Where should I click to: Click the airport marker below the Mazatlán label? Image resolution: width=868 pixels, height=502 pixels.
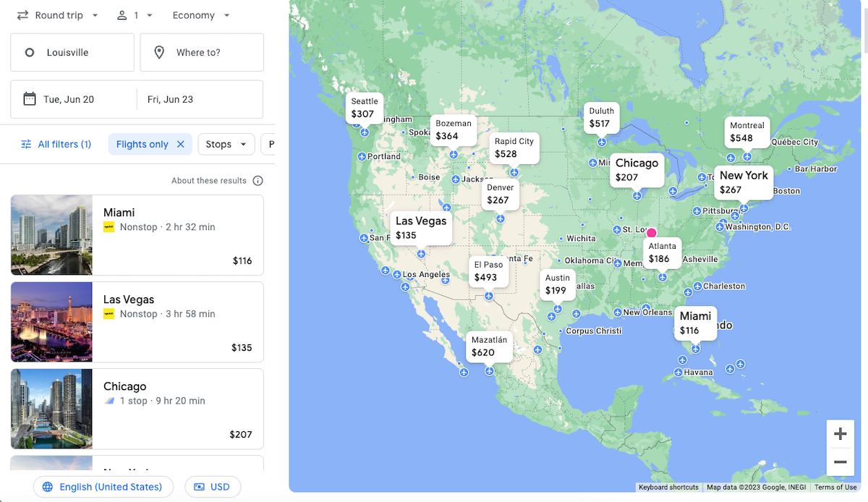point(490,371)
